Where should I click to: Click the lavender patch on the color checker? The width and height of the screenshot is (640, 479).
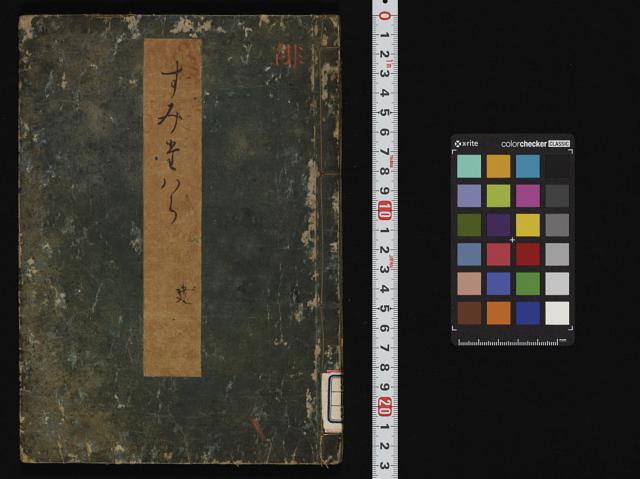click(469, 195)
